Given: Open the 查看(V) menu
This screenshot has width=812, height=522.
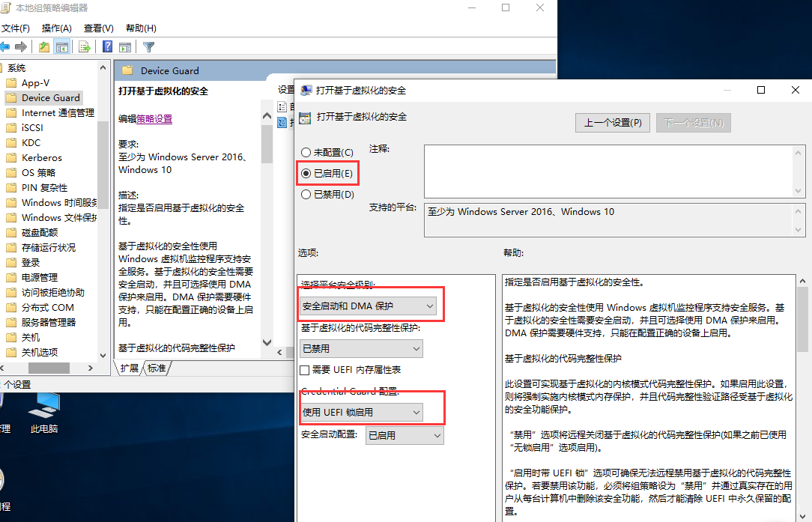Looking at the screenshot, I should [x=98, y=28].
